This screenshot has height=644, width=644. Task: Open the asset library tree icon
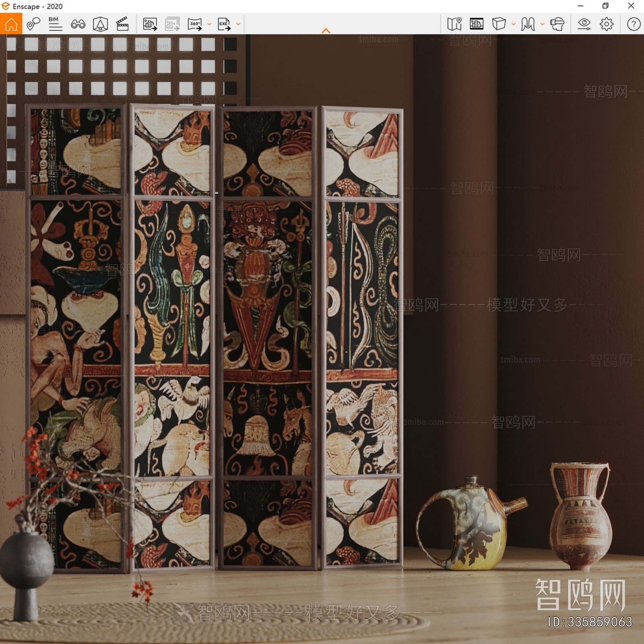100,24
